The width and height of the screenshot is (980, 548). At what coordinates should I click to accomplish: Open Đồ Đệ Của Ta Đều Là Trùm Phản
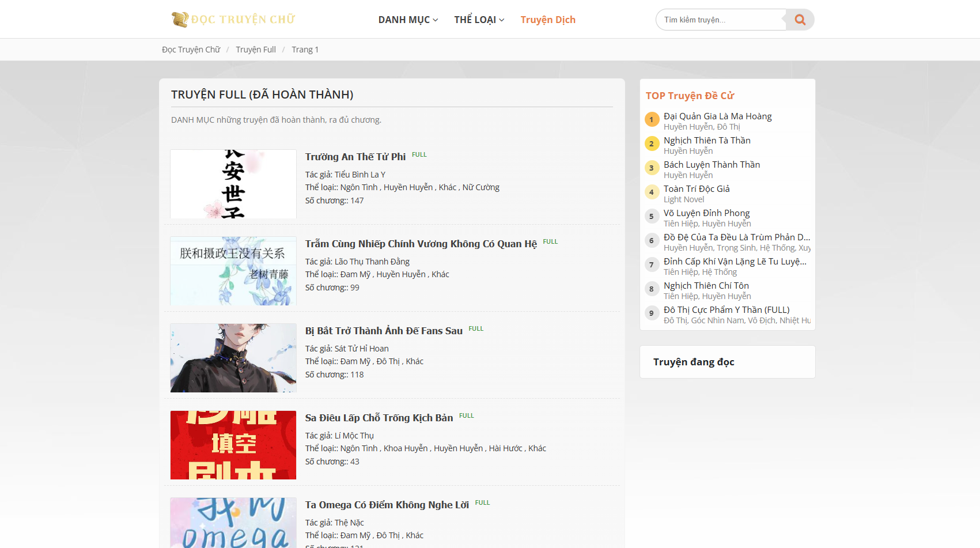[737, 237]
